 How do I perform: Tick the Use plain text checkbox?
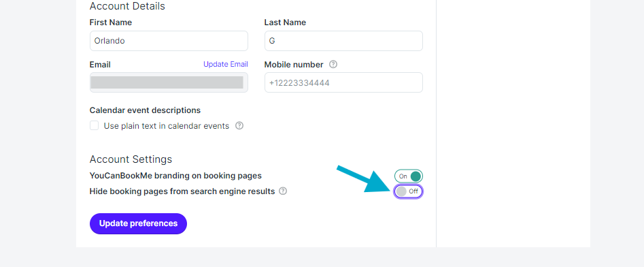95,125
